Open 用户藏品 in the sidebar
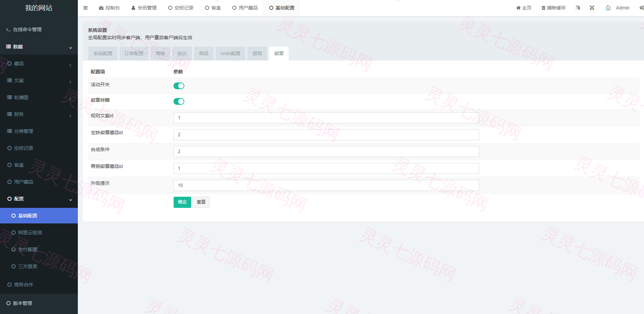The height and width of the screenshot is (314, 644). point(39,182)
